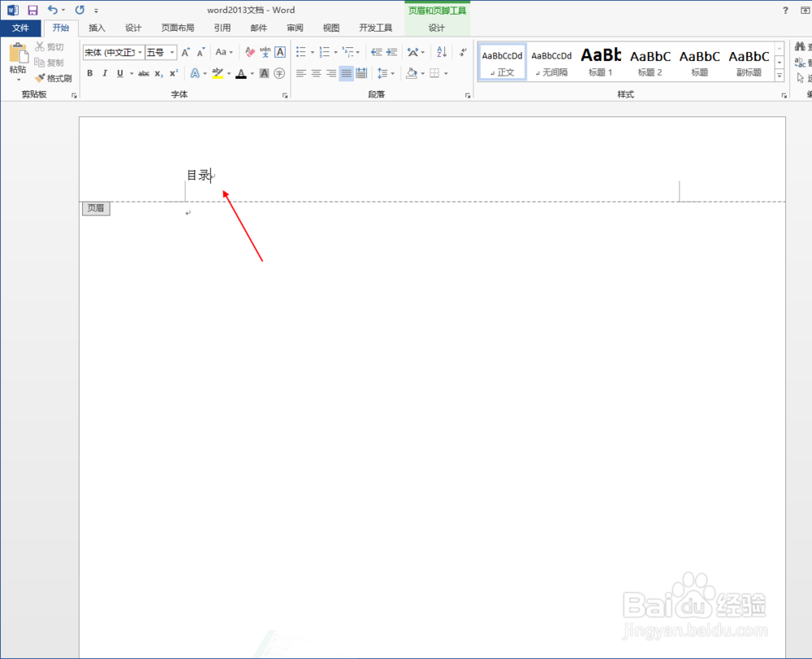
Task: Click the Shrink Font icon
Action: click(201, 52)
